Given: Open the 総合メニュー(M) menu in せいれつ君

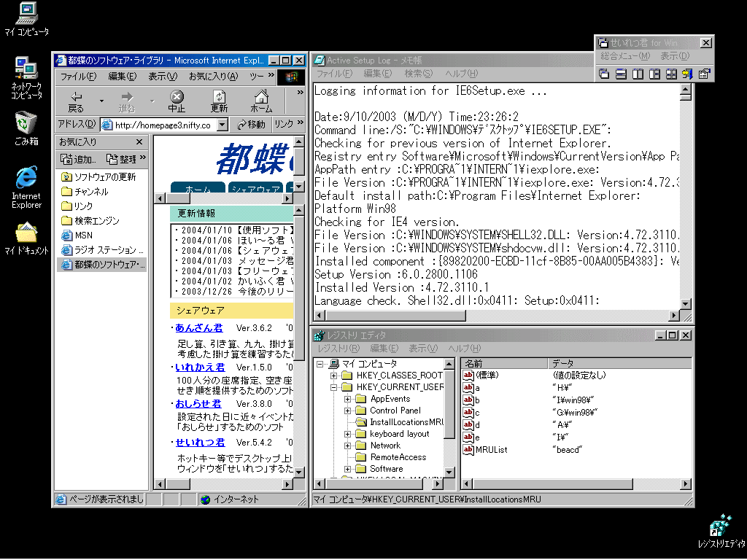Looking at the screenshot, I should coord(625,56).
